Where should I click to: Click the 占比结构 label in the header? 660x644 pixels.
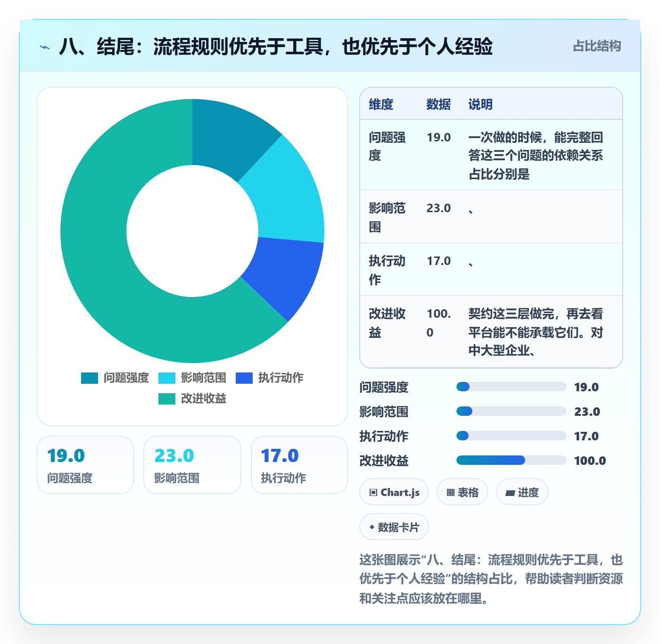coord(597,46)
